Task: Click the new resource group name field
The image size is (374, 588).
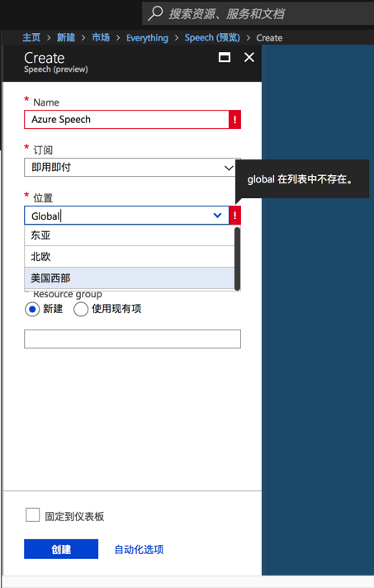Action: [132, 339]
